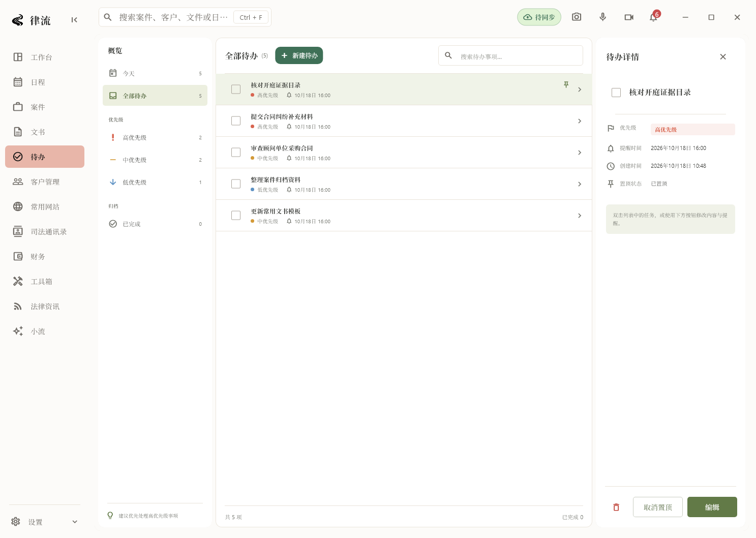Start voice input with microphone icon
The width and height of the screenshot is (756, 538).
click(602, 17)
